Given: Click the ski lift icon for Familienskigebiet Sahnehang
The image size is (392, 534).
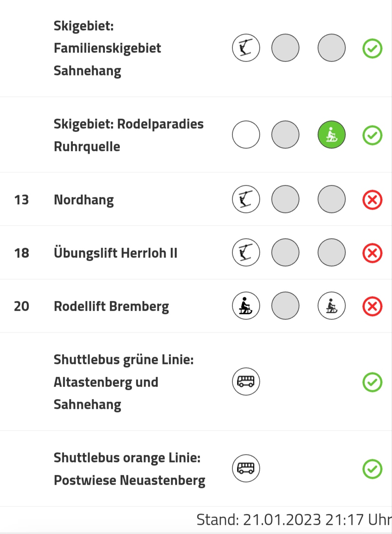Looking at the screenshot, I should tap(246, 48).
